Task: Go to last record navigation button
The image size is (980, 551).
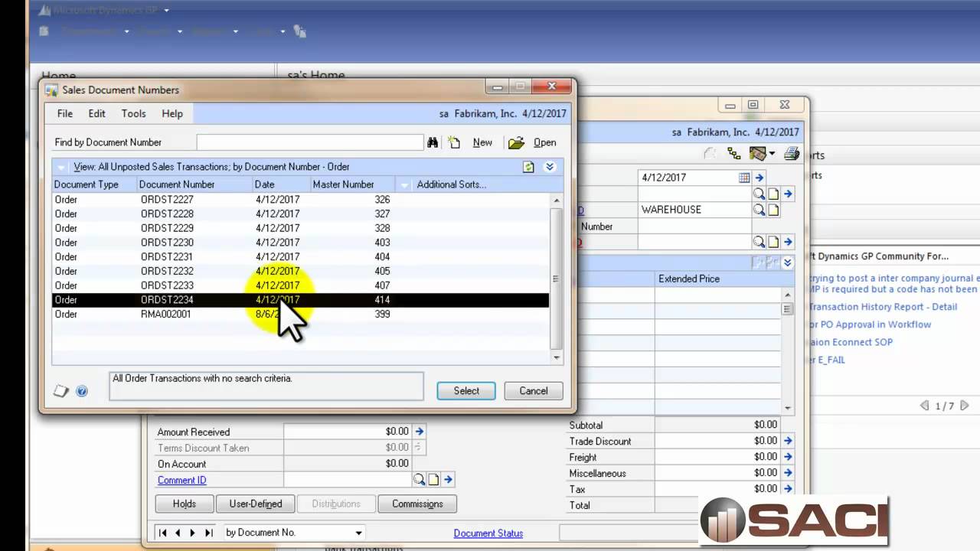Action: click(208, 533)
